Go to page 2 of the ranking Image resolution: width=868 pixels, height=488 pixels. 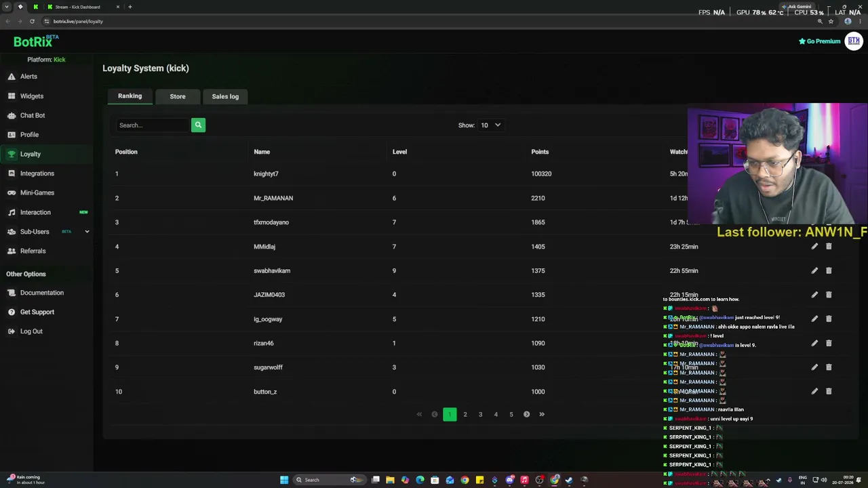465,414
